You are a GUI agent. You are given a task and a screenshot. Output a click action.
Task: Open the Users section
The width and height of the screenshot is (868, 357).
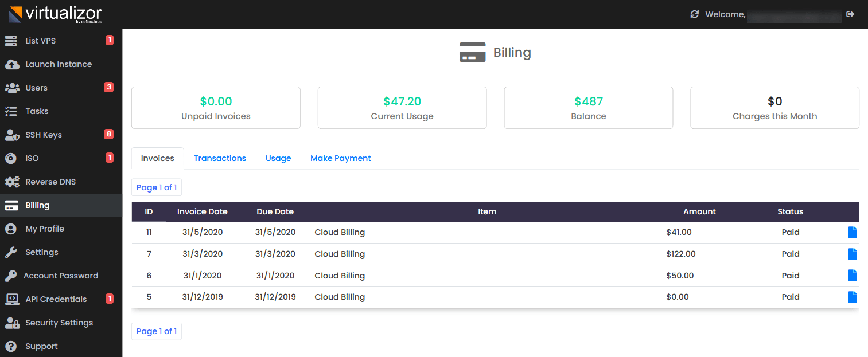(37, 87)
